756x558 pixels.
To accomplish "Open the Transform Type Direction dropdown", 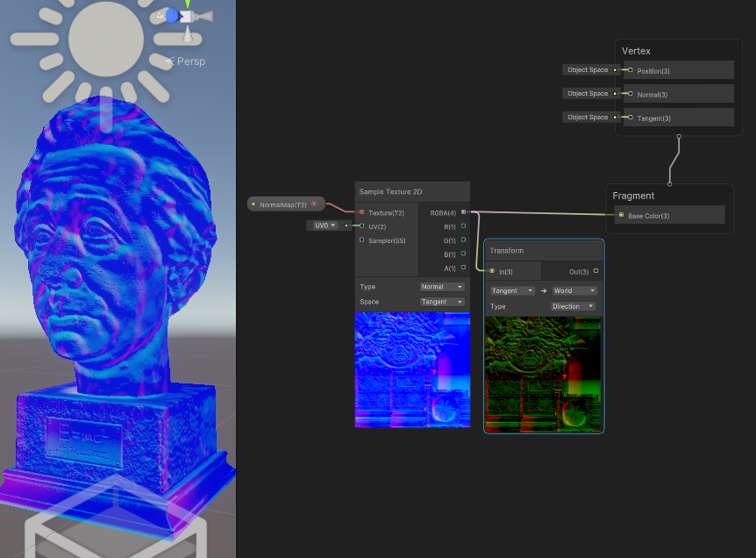I will [573, 306].
